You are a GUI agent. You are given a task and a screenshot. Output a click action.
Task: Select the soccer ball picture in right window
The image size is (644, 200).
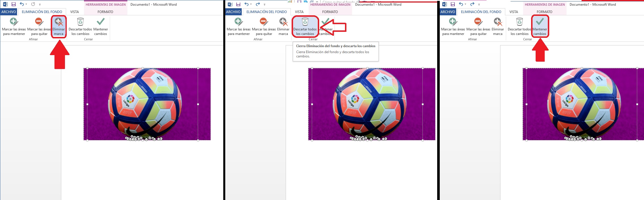coord(583,104)
